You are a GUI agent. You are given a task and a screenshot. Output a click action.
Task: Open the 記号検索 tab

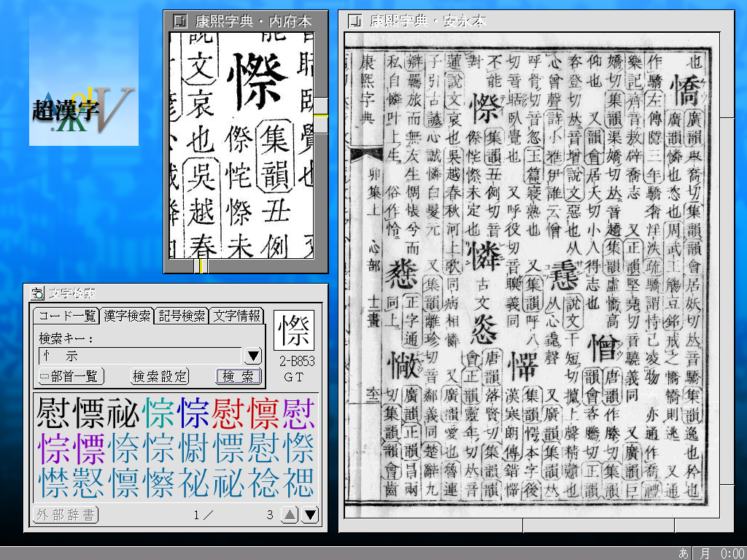coord(182,316)
